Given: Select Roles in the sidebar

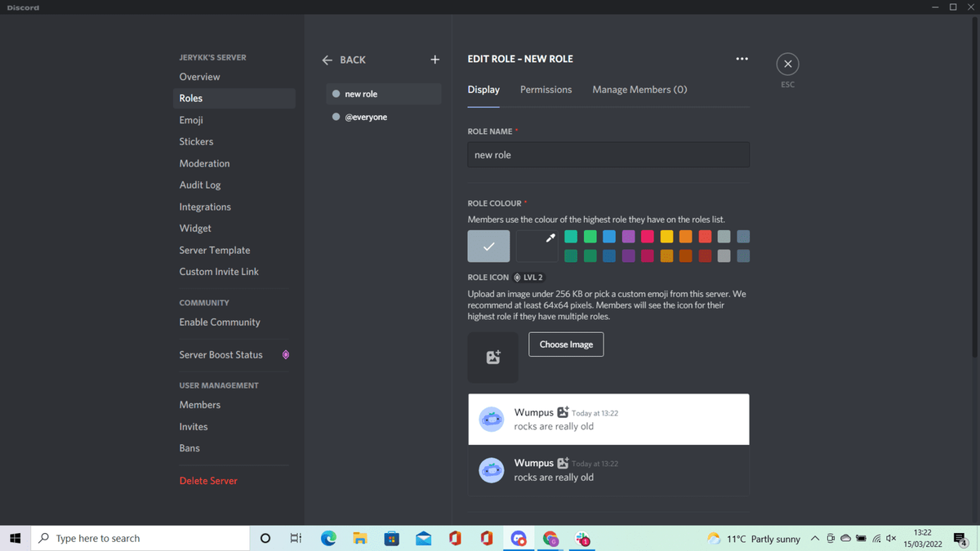Looking at the screenshot, I should tap(234, 98).
